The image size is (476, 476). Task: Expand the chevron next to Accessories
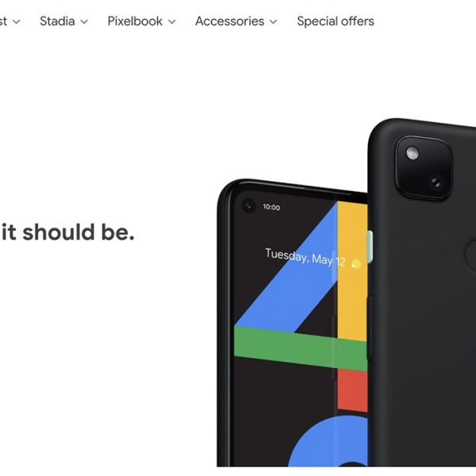(x=273, y=22)
